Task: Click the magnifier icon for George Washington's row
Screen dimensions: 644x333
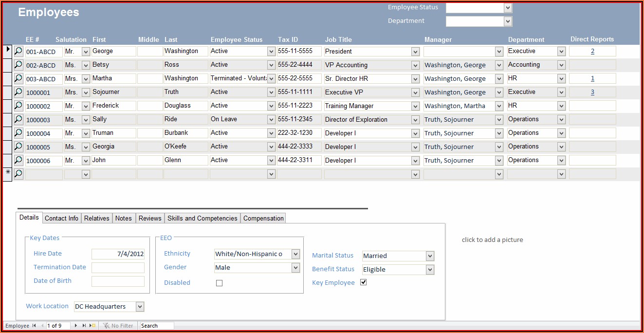Action: [x=18, y=51]
